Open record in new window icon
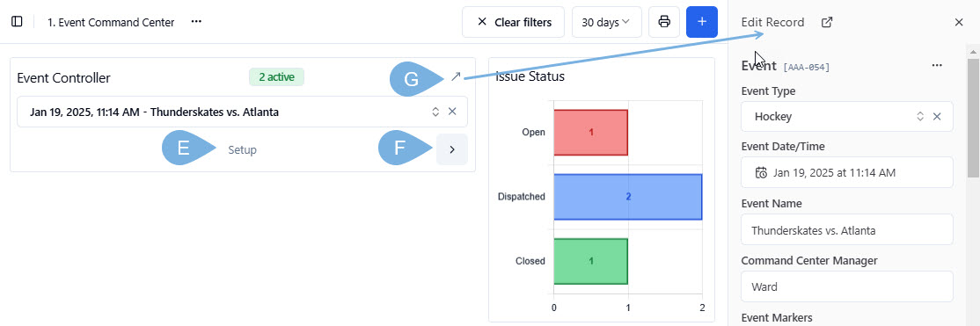Screen dimensions: 980x326 click(826, 23)
